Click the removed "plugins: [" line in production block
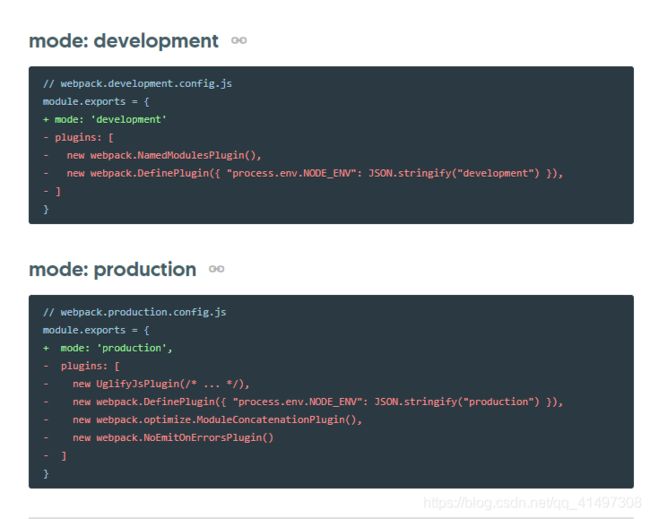The height and width of the screenshot is (519, 650). coord(81,366)
